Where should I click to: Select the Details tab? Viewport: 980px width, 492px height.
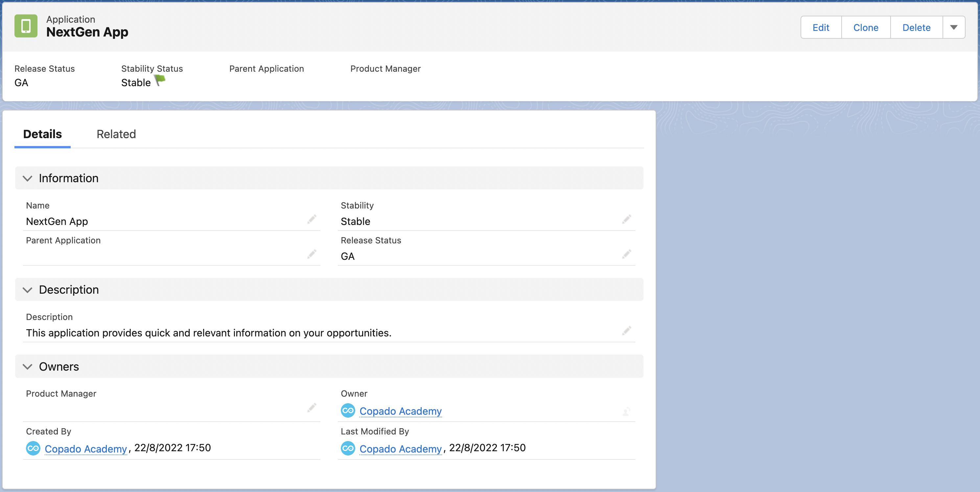pyautogui.click(x=42, y=134)
